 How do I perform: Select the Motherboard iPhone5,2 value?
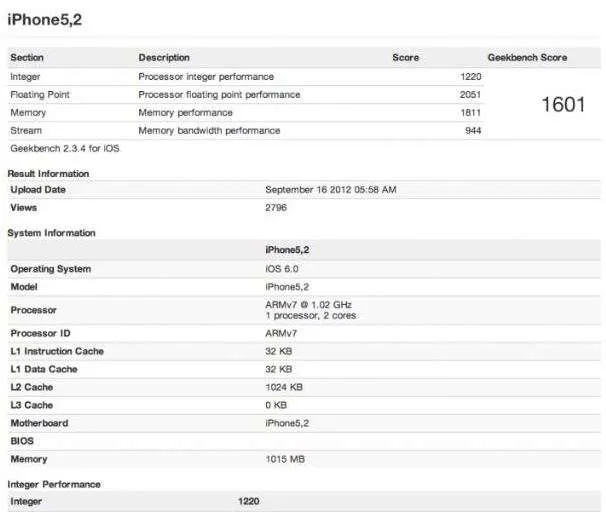point(287,423)
